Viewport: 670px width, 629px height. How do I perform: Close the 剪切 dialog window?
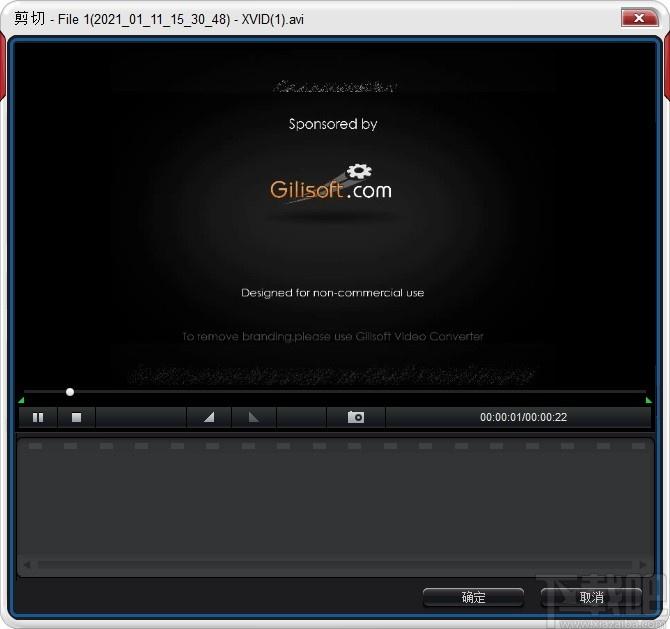pos(639,18)
